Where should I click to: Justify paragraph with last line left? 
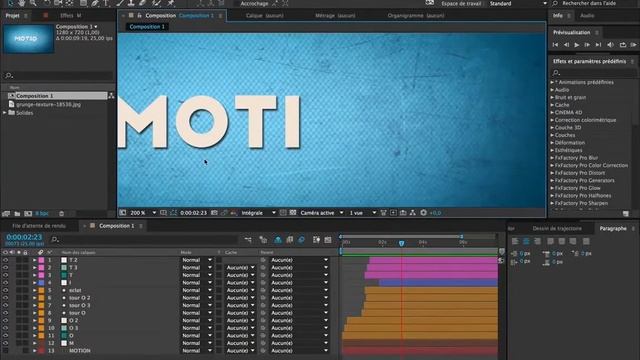click(x=551, y=241)
